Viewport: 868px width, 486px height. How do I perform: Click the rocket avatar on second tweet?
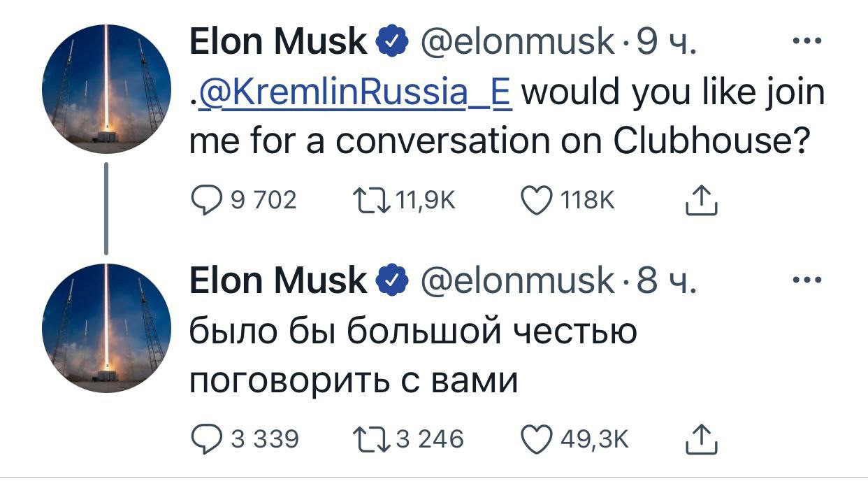tap(106, 328)
